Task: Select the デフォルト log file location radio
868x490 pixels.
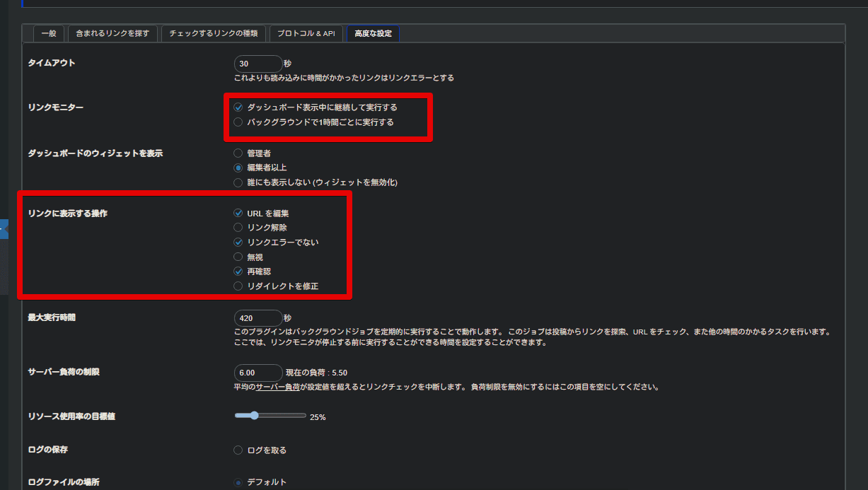Action: [238, 482]
